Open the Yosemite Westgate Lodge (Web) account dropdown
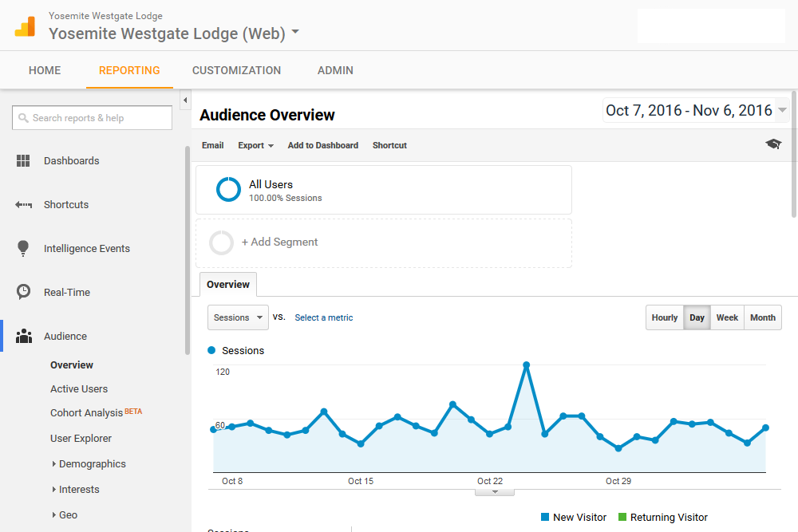Viewport: 798px width, 532px height. pyautogui.click(x=295, y=32)
